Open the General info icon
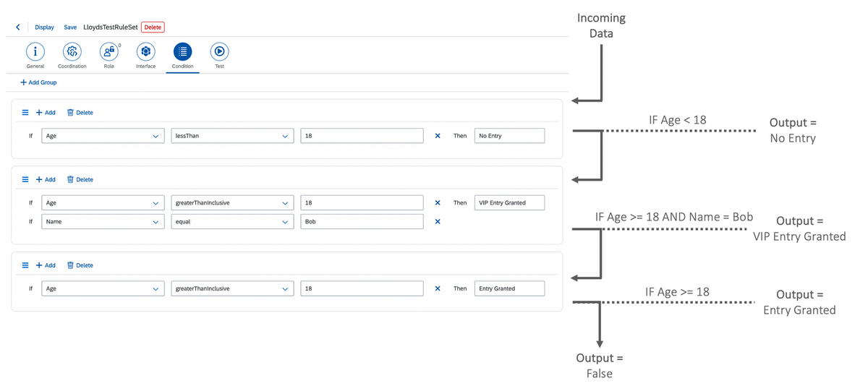868x386 pixels. pyautogui.click(x=35, y=51)
